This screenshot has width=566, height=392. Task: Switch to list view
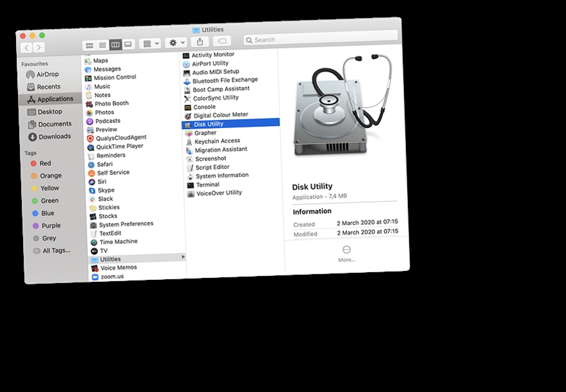[x=102, y=44]
